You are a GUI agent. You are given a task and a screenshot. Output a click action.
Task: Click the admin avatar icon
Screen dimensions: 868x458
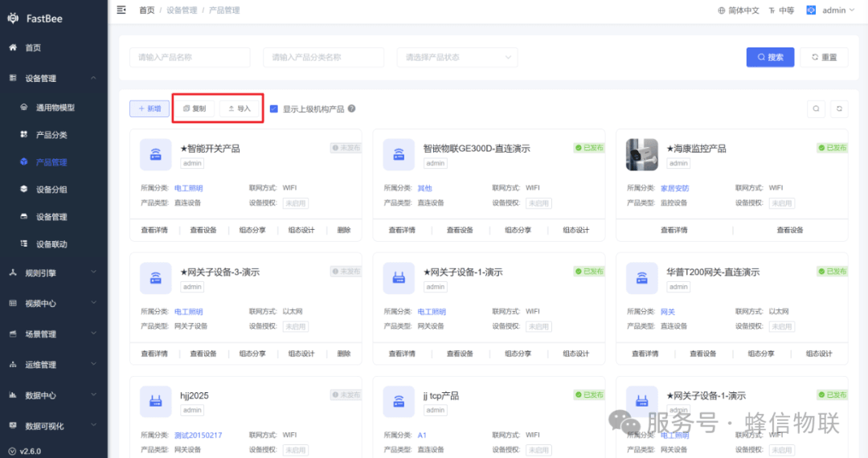(811, 10)
